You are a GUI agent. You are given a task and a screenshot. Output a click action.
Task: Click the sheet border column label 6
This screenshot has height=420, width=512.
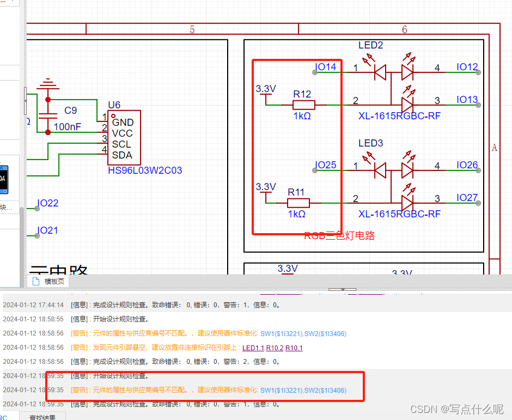point(405,30)
